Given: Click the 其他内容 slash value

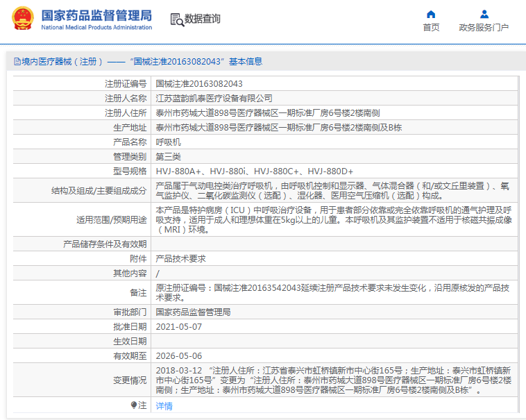Looking at the screenshot, I should tap(158, 274).
